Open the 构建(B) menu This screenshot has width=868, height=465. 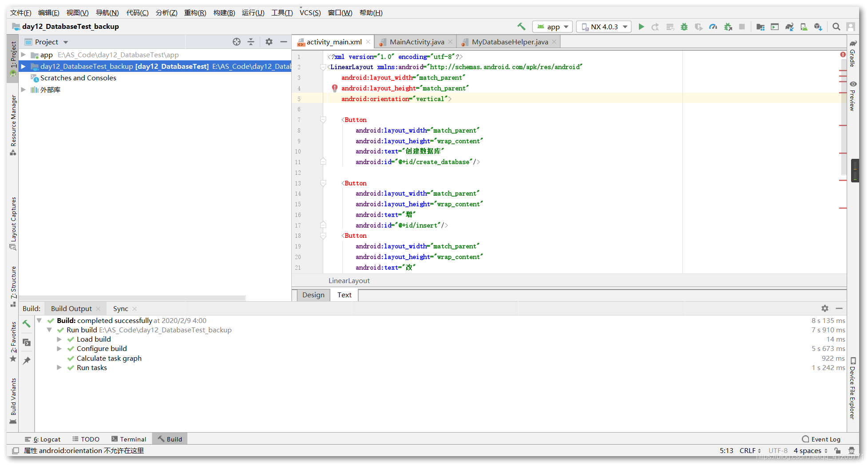pyautogui.click(x=224, y=12)
